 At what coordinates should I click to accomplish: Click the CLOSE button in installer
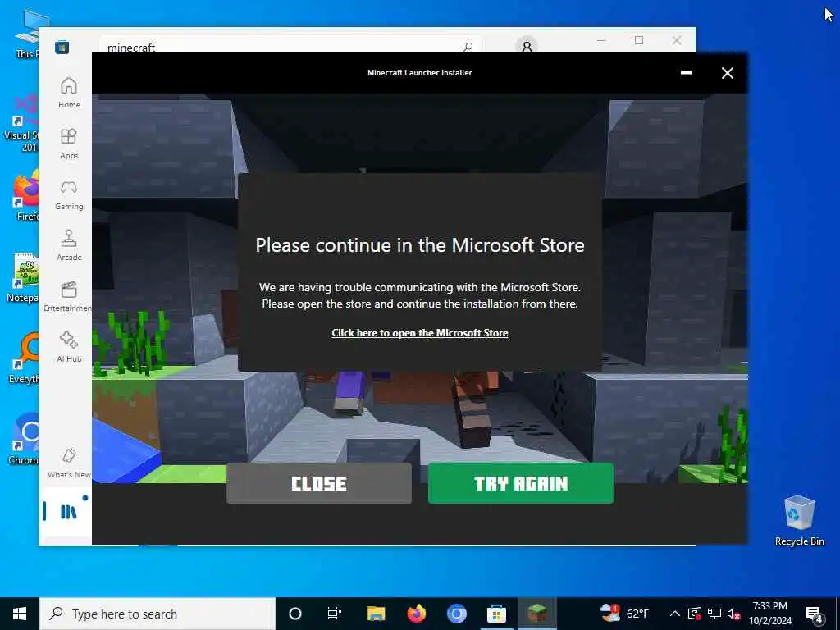click(x=319, y=483)
